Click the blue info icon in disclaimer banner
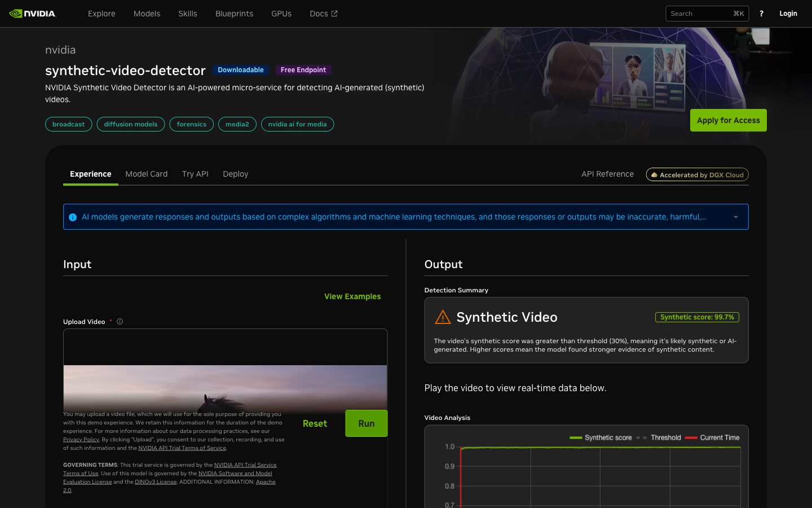812x508 pixels. [73, 217]
